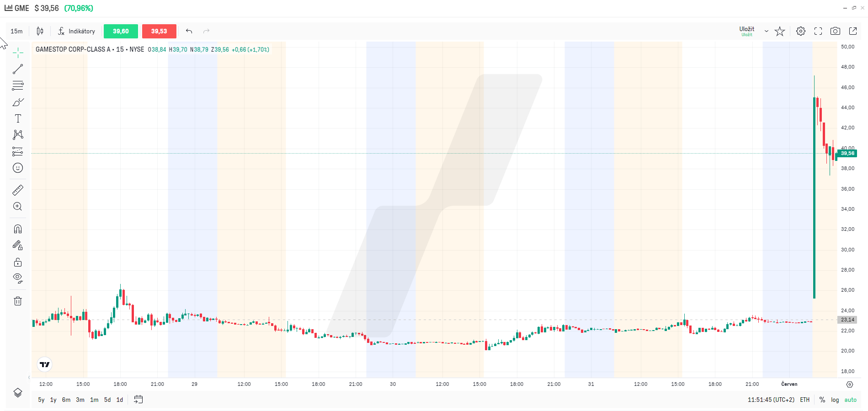Toggle auto price scale
The height and width of the screenshot is (411, 868).
(x=851, y=400)
